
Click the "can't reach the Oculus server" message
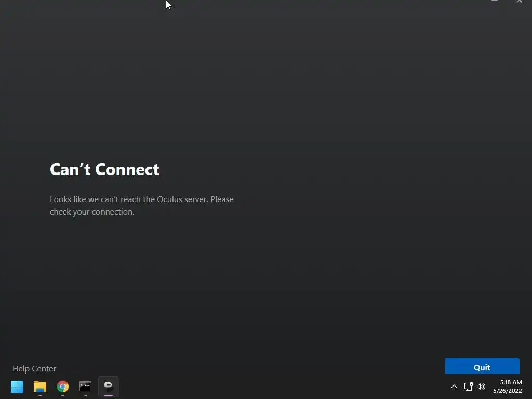click(x=141, y=205)
